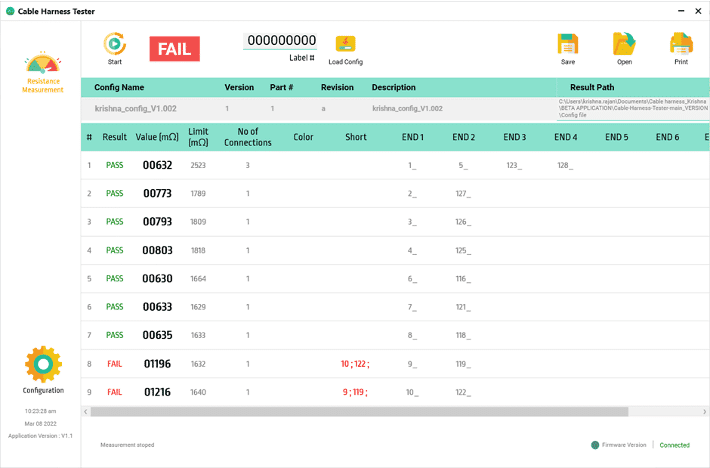Click the value 01196 in row 8

tap(158, 364)
